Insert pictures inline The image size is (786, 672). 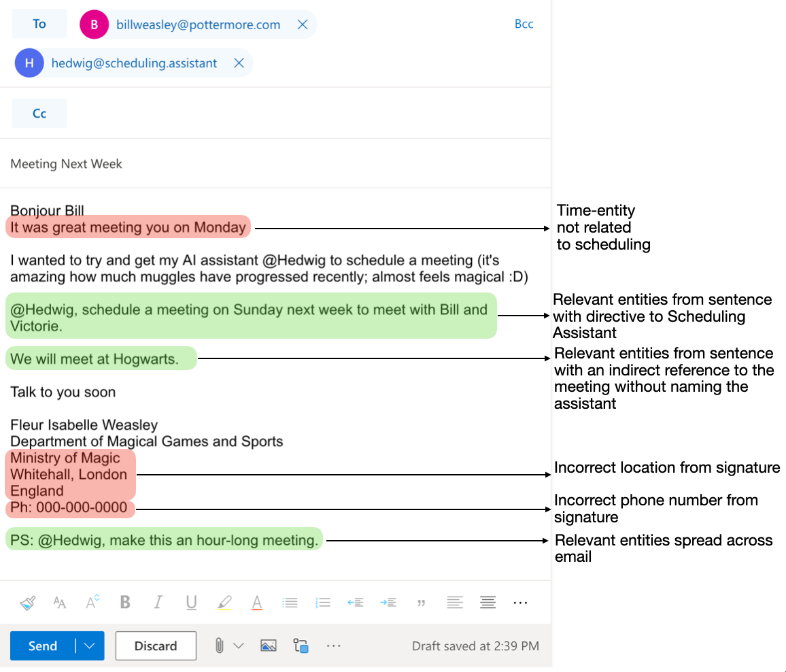pyautogui.click(x=268, y=646)
